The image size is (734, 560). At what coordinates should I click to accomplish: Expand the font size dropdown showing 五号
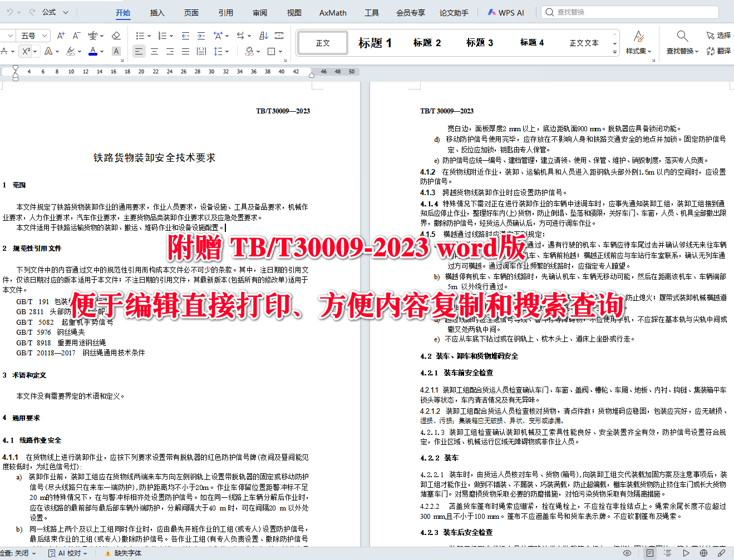[45, 36]
